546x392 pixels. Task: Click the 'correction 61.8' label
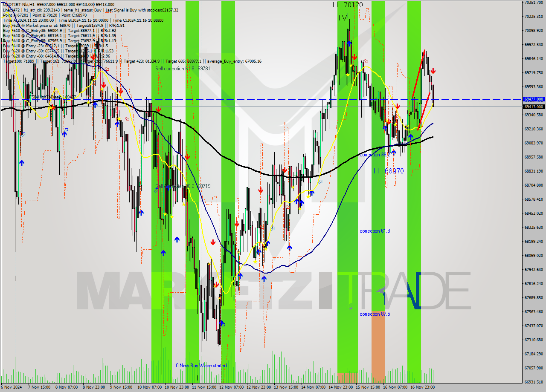375,231
